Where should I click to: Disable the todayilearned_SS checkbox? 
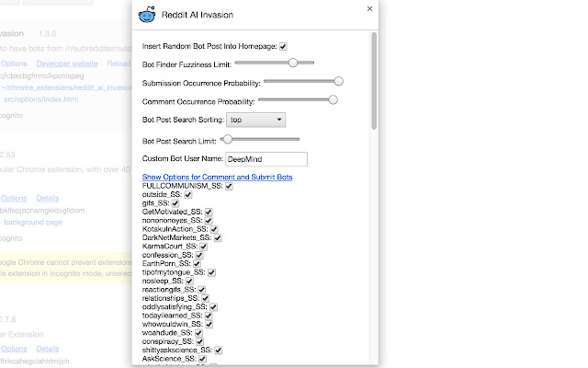click(209, 316)
